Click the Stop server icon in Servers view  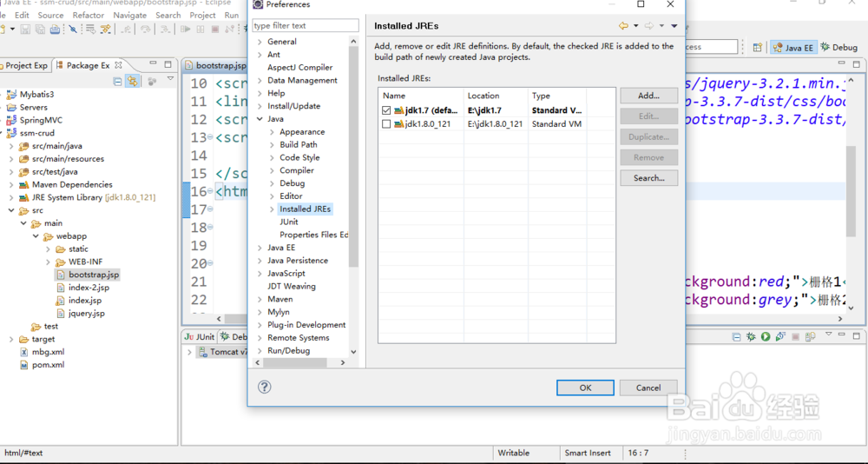[x=795, y=336]
